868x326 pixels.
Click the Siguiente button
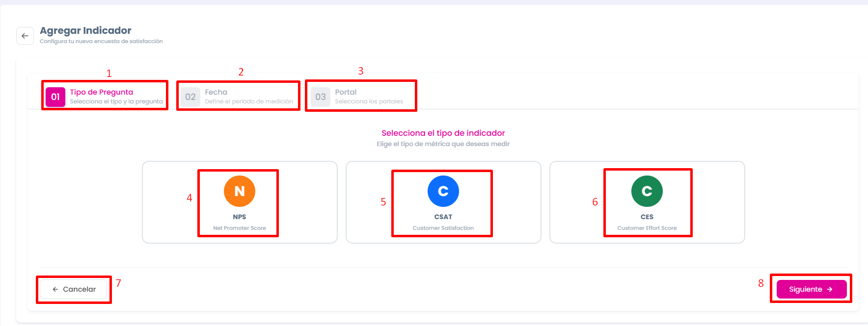812,289
